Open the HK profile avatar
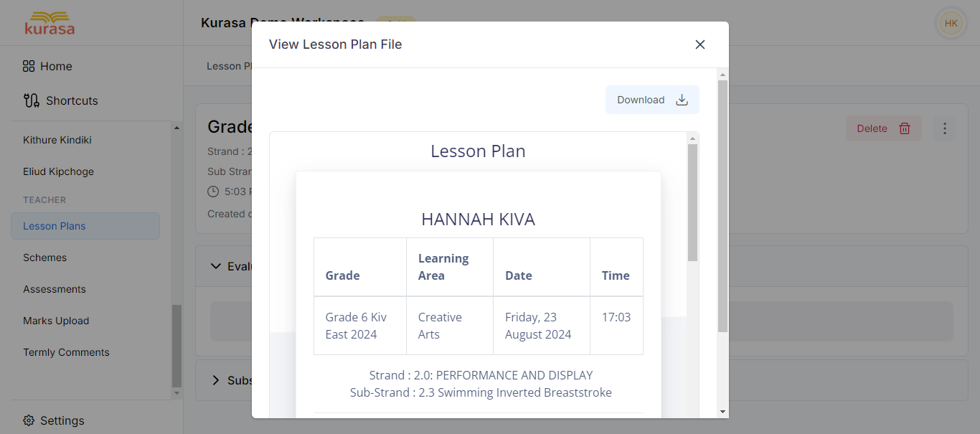The height and width of the screenshot is (434, 980). point(951,23)
